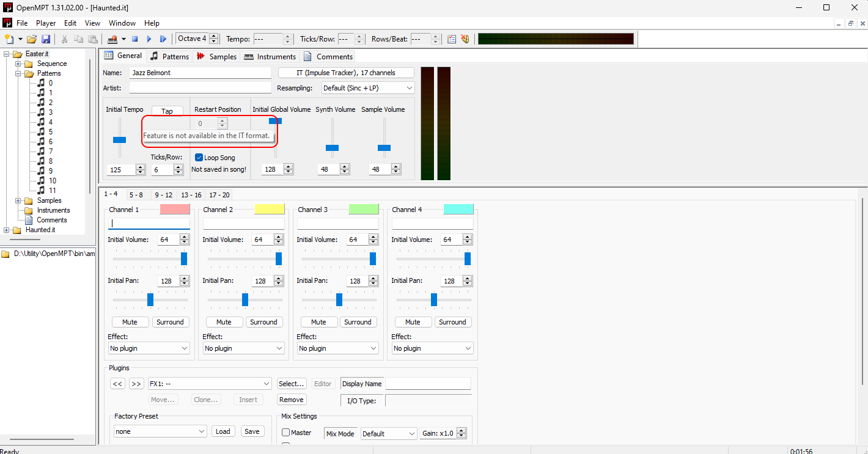Viewport: 868px width, 454px height.
Task: Save the song with the floppy disk icon
Action: tap(46, 39)
